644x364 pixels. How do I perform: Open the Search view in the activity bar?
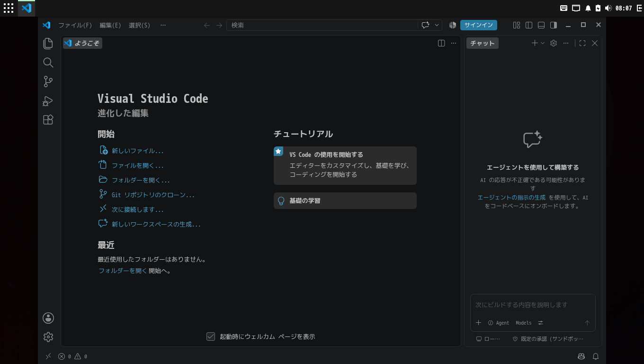(48, 63)
